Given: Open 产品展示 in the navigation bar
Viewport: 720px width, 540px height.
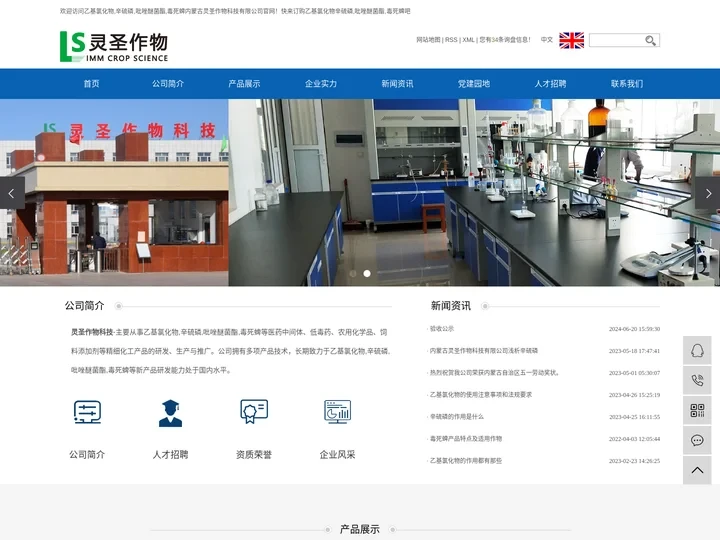Looking at the screenshot, I should pyautogui.click(x=244, y=84).
